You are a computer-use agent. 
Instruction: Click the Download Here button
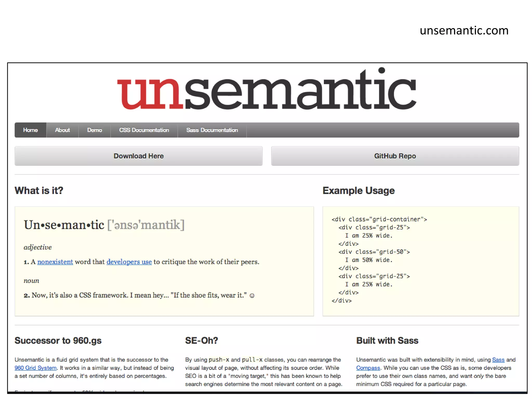(138, 156)
